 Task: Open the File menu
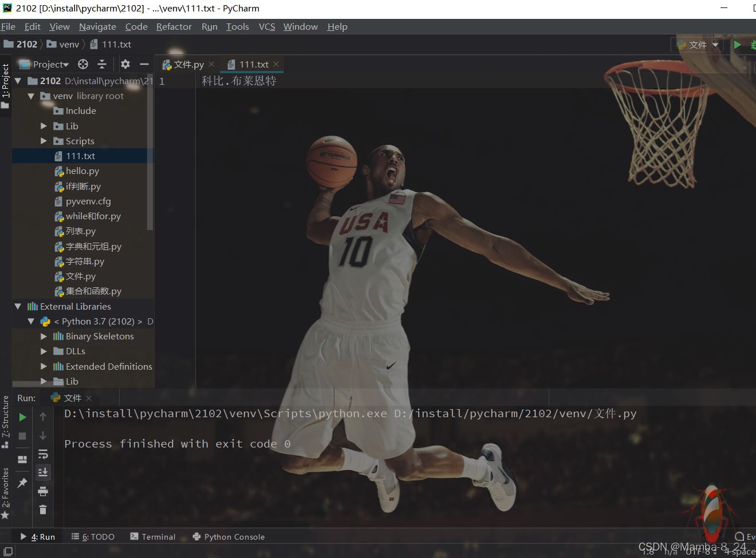(8, 26)
